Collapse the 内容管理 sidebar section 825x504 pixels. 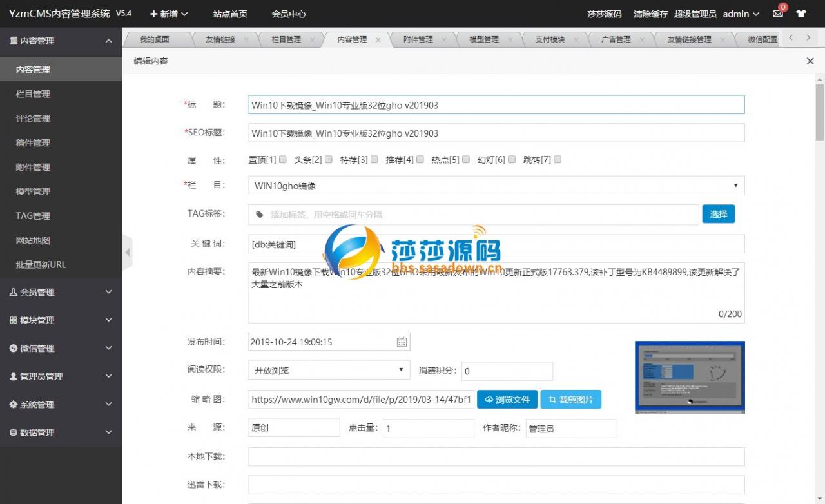pos(61,41)
